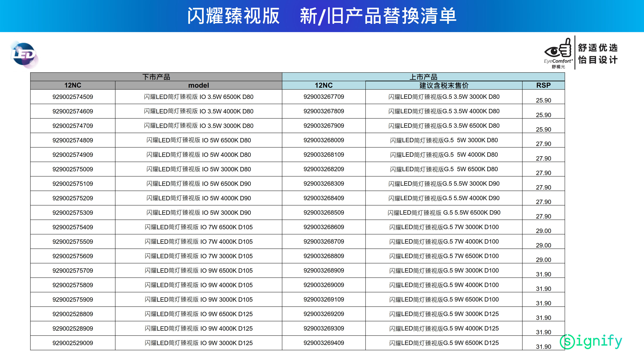Screen dimensions: 644x362
Task: Click cell 929003268209
Action: (324, 169)
